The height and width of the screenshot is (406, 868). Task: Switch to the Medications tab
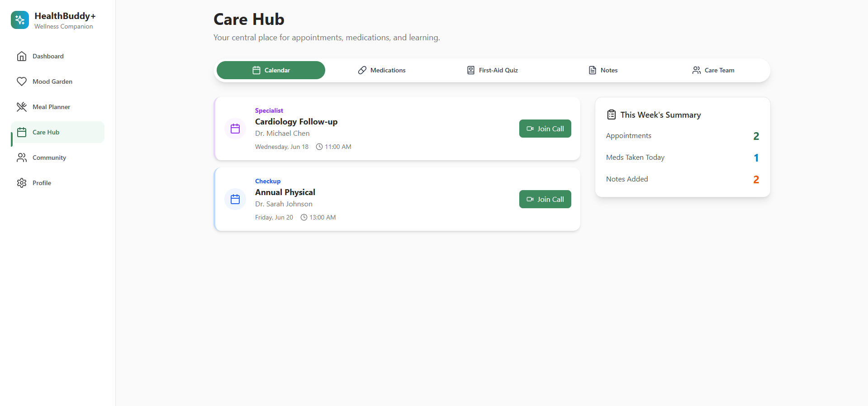[382, 70]
